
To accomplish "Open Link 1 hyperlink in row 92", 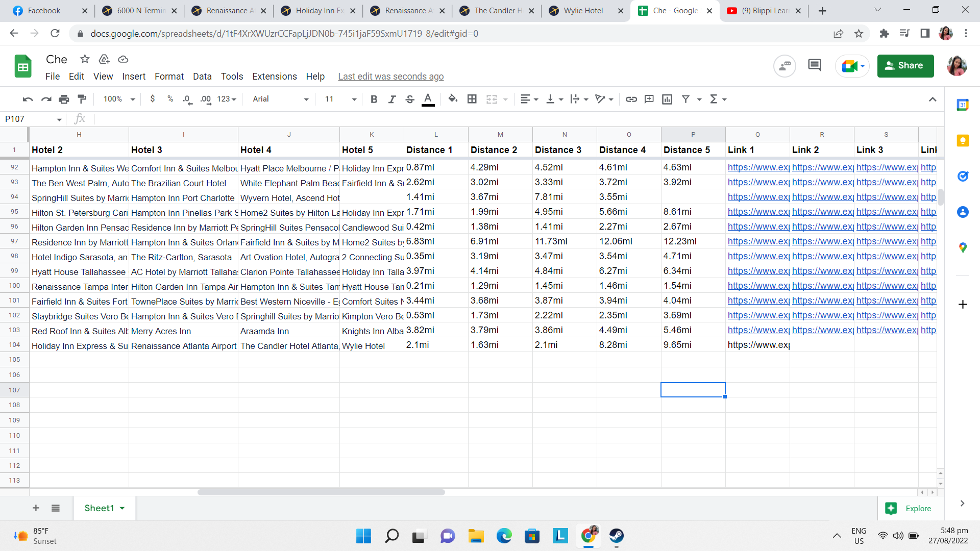I will tap(758, 167).
